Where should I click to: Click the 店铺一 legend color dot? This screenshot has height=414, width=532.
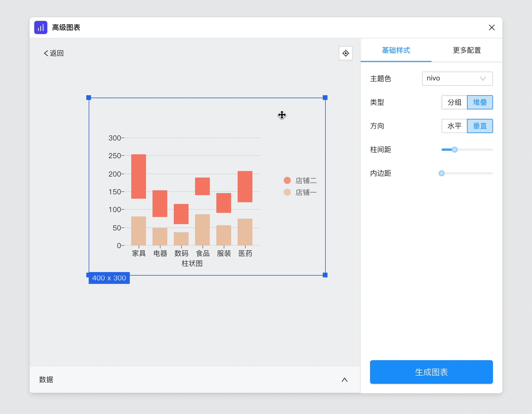287,192
